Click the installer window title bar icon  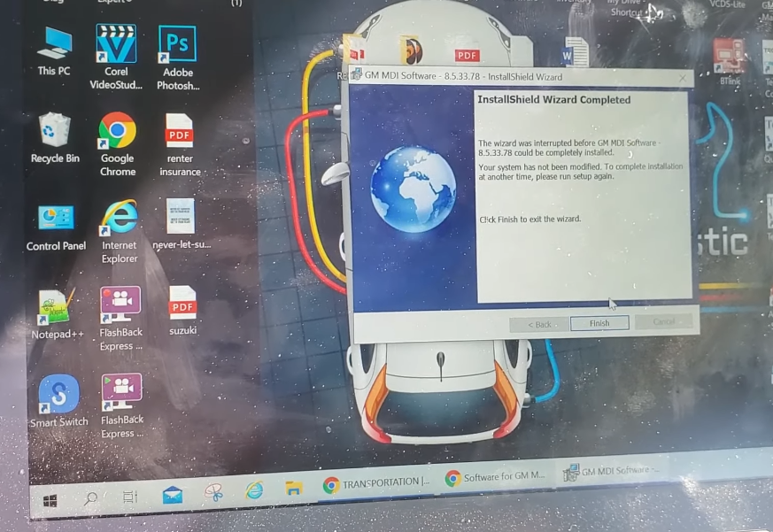pos(356,75)
